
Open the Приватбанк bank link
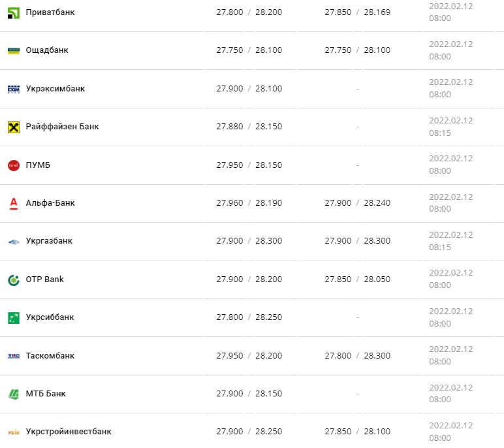50,12
